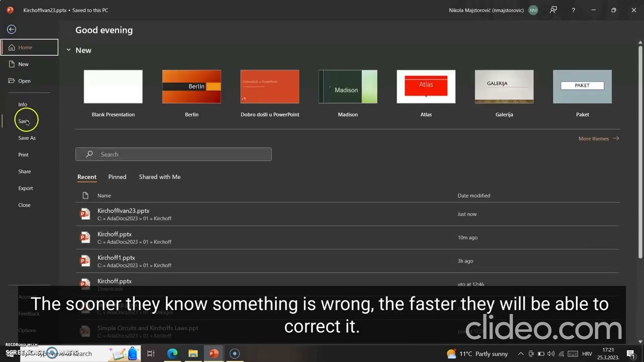Image resolution: width=644 pixels, height=362 pixels.
Task: Open the volume speaker tray icon
Action: pos(551,354)
